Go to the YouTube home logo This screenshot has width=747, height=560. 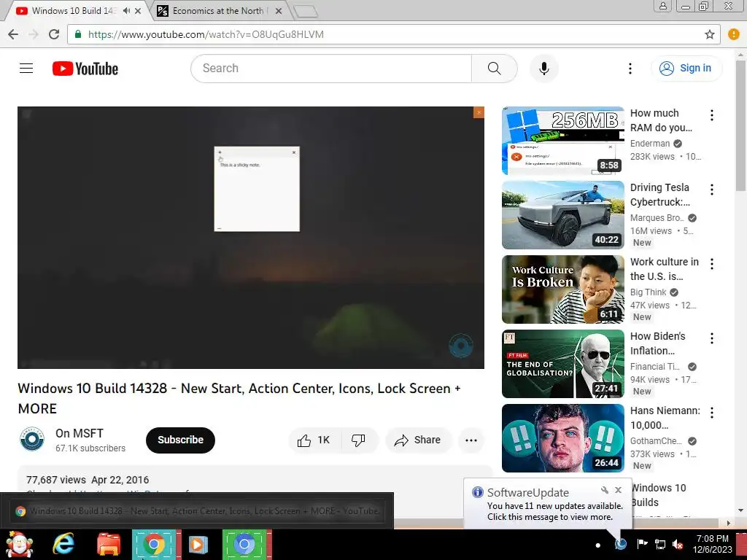point(85,69)
